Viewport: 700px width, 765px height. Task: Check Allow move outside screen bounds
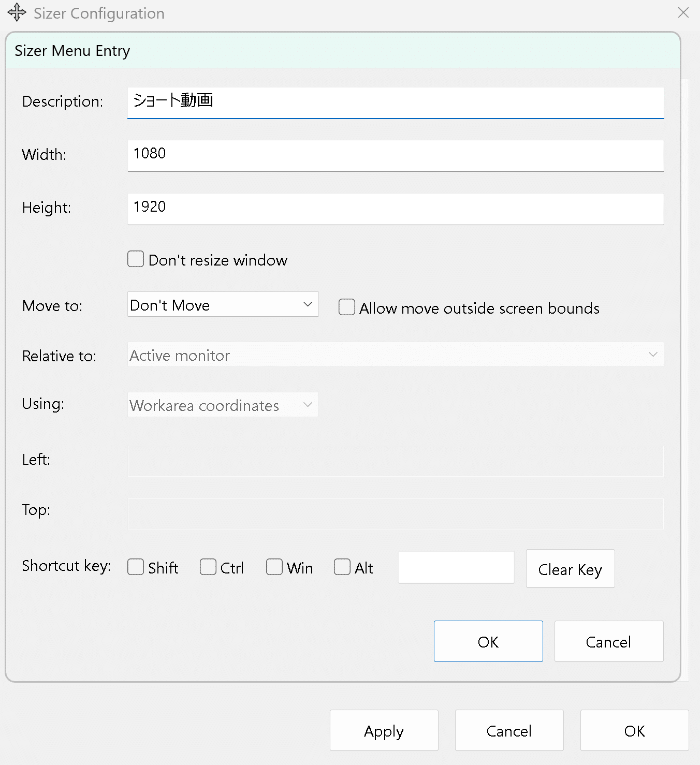pos(347,307)
